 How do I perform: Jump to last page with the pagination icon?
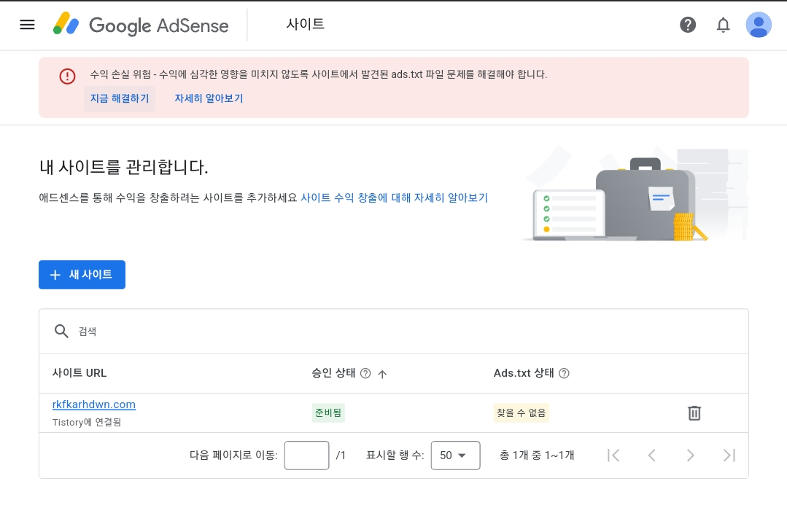point(729,455)
